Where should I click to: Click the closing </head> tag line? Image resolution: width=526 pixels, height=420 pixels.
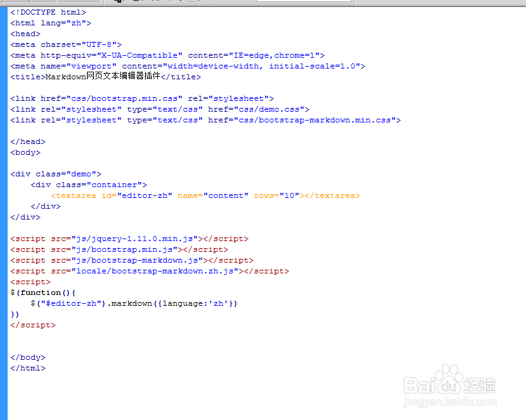click(x=28, y=141)
